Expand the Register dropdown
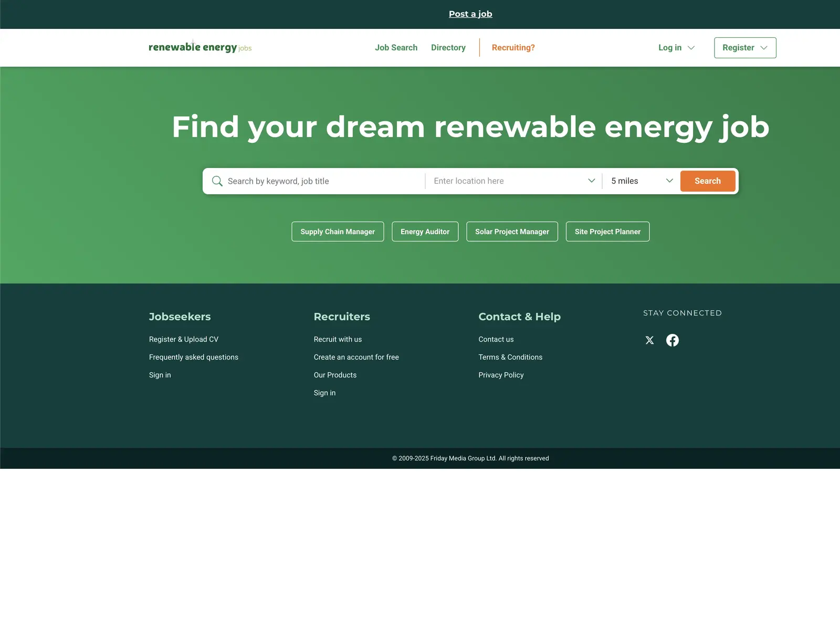Viewport: 840px width, 630px height. tap(745, 48)
